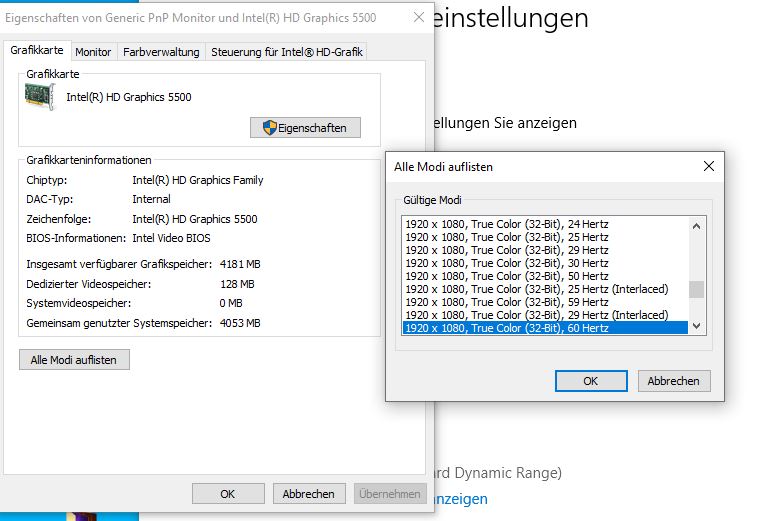
Task: Confirm with OK in the properties dialog
Action: tap(228, 494)
